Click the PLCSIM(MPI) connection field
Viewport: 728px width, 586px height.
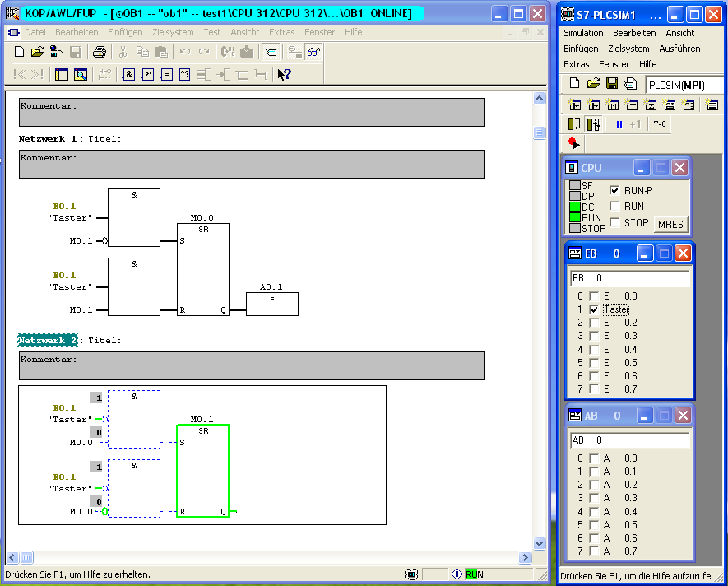(684, 85)
